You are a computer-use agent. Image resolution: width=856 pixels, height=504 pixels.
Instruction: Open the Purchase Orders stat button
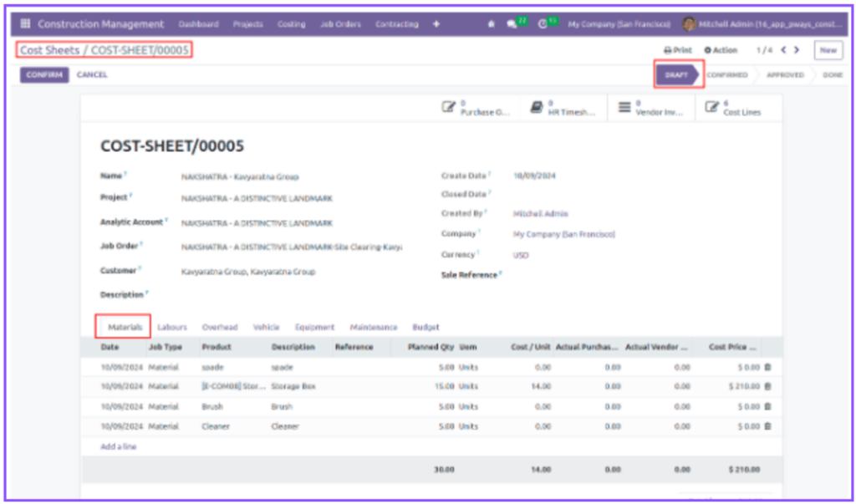click(x=476, y=108)
